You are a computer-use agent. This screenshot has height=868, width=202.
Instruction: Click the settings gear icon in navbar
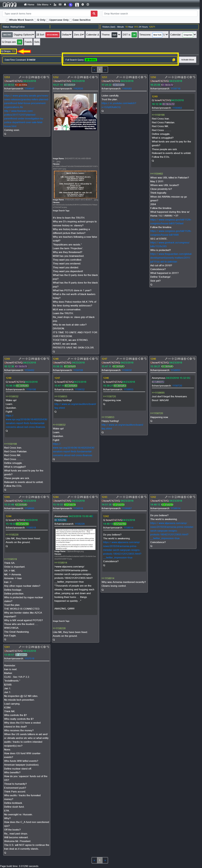click(83, 5)
